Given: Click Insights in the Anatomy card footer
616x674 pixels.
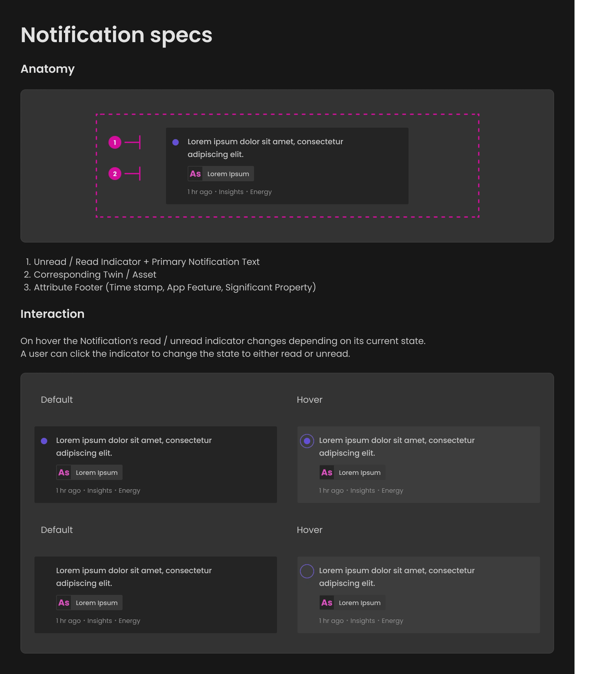Looking at the screenshot, I should (x=231, y=192).
